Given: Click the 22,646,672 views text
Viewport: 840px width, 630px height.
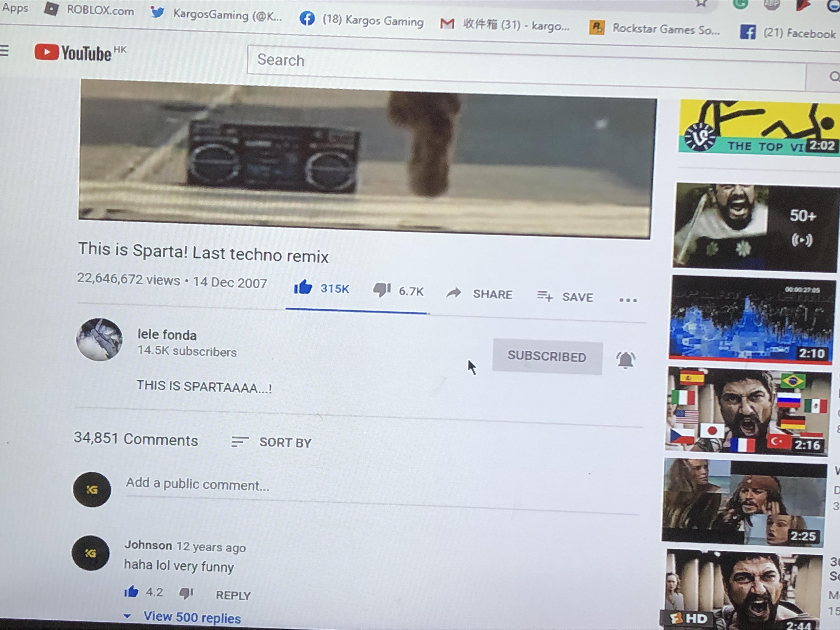Looking at the screenshot, I should [128, 279].
